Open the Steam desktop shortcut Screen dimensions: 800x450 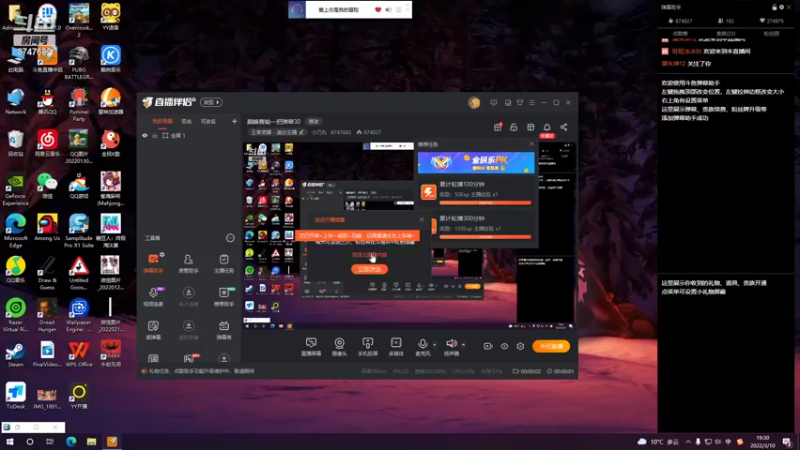[15, 354]
